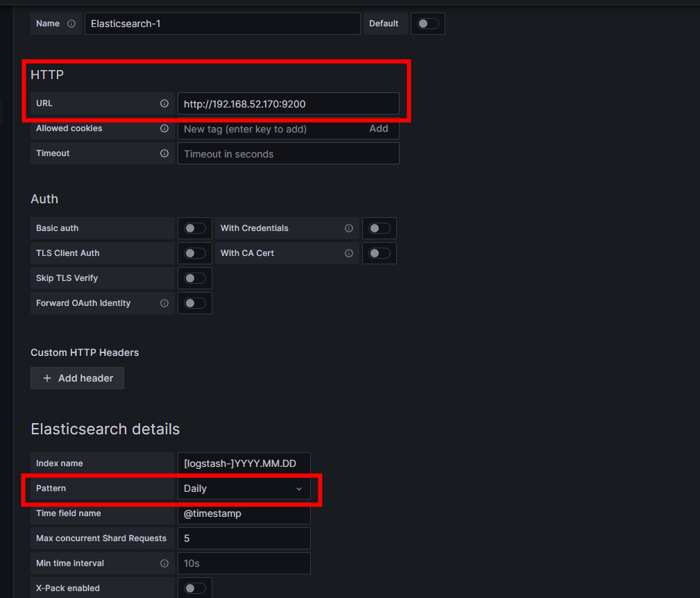The height and width of the screenshot is (598, 700).
Task: Enable the With Credentials switch
Action: (379, 228)
